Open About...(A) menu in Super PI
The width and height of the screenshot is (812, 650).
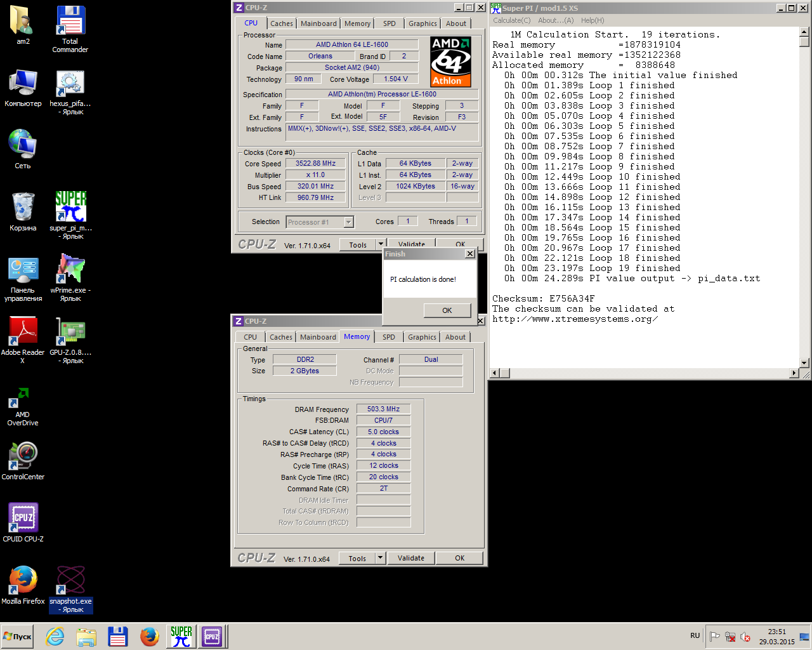point(556,20)
